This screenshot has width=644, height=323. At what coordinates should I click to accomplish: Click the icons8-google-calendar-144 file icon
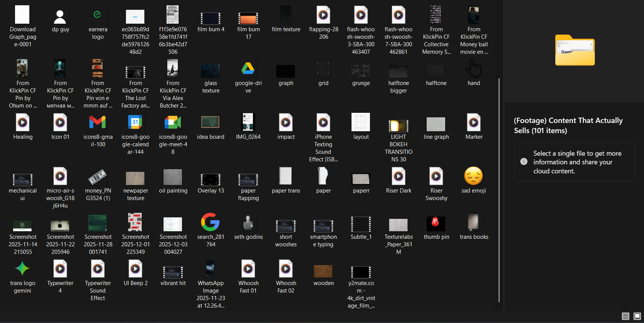pos(135,123)
